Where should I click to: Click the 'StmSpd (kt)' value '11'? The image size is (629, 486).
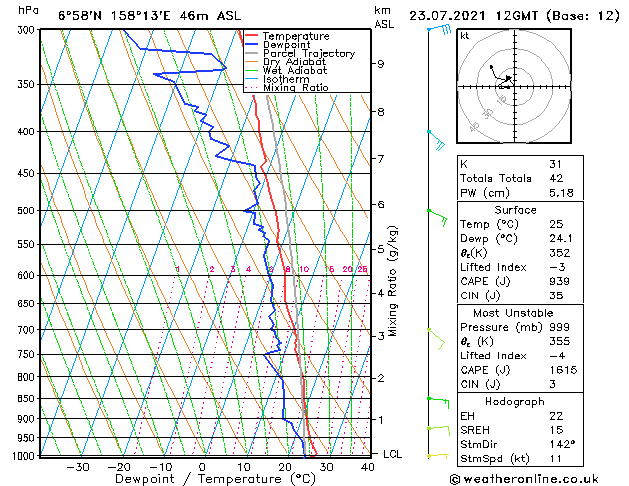click(555, 458)
